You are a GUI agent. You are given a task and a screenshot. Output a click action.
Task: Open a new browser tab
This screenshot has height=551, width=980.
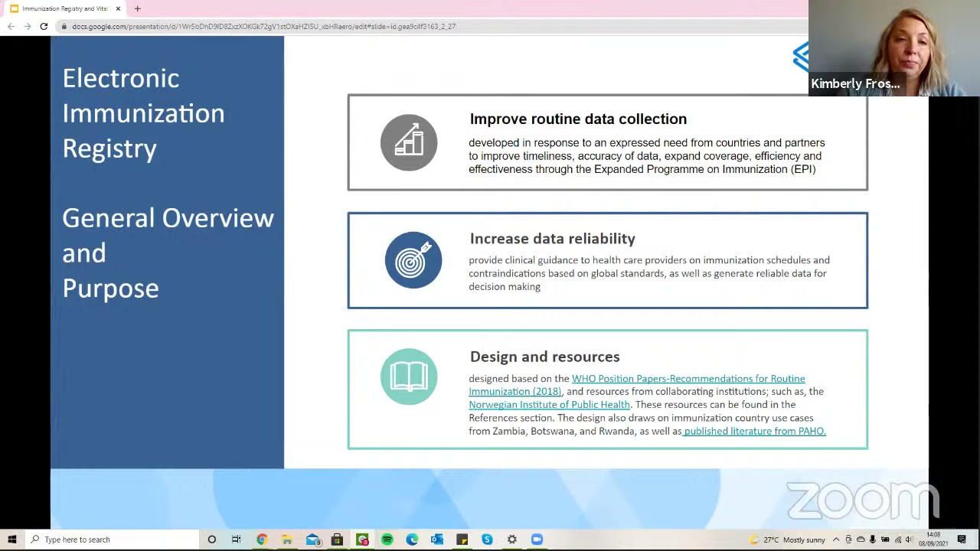tap(137, 8)
